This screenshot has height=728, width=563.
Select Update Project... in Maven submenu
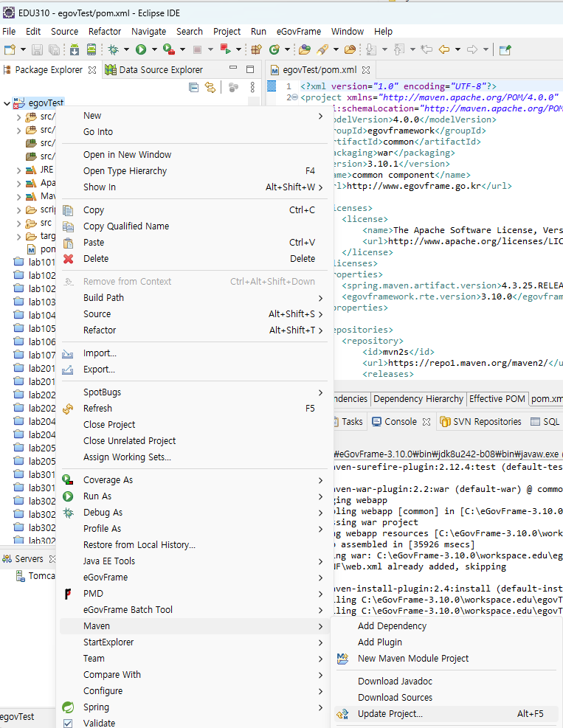(447, 713)
